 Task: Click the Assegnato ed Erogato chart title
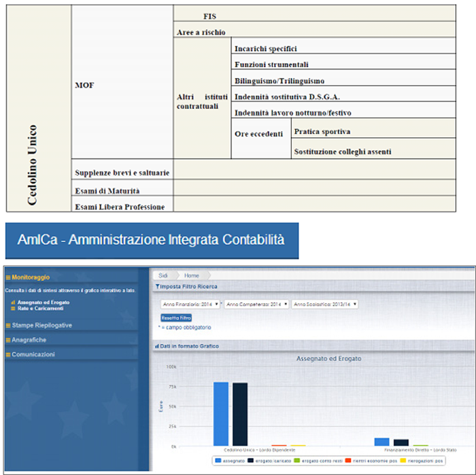pyautogui.click(x=328, y=359)
